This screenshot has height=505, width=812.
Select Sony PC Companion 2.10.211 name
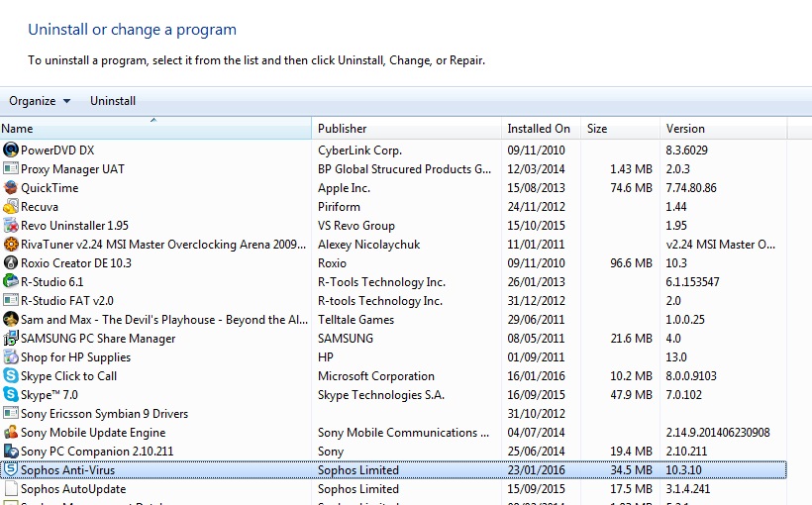click(x=97, y=452)
